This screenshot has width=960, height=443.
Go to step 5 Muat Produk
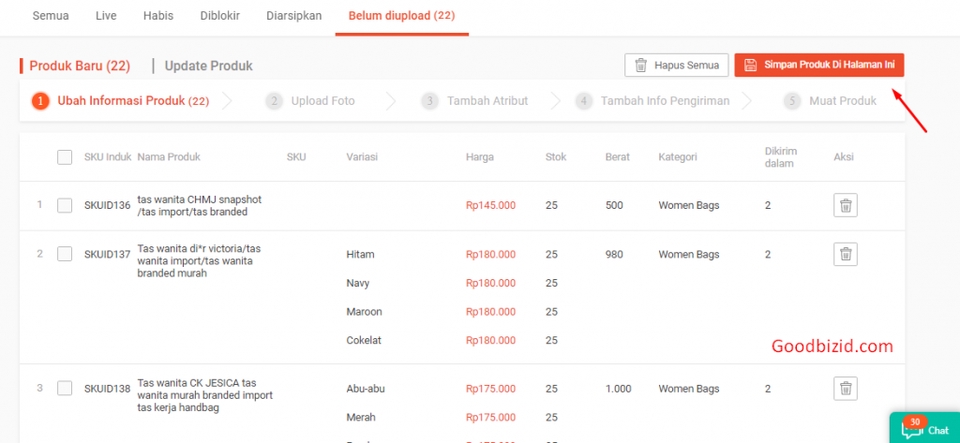[830, 101]
